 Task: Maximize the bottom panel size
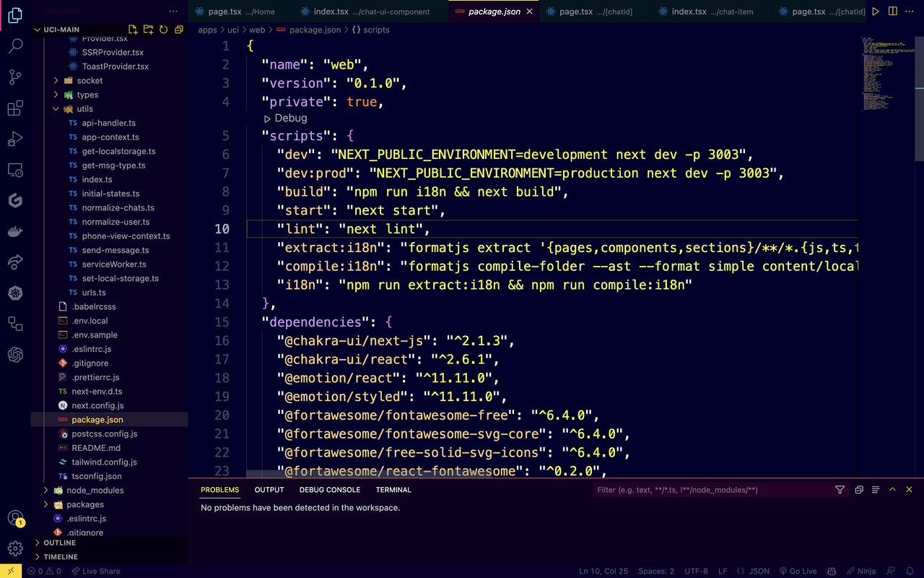892,490
